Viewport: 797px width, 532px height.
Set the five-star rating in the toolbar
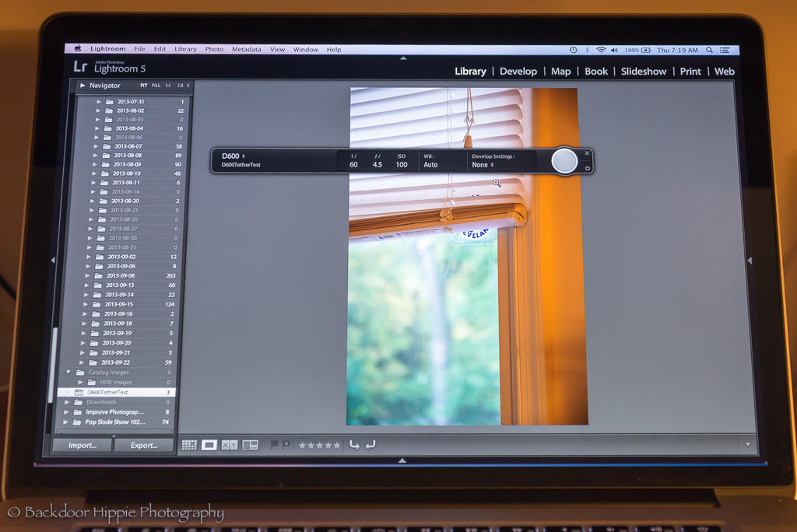pos(337,445)
